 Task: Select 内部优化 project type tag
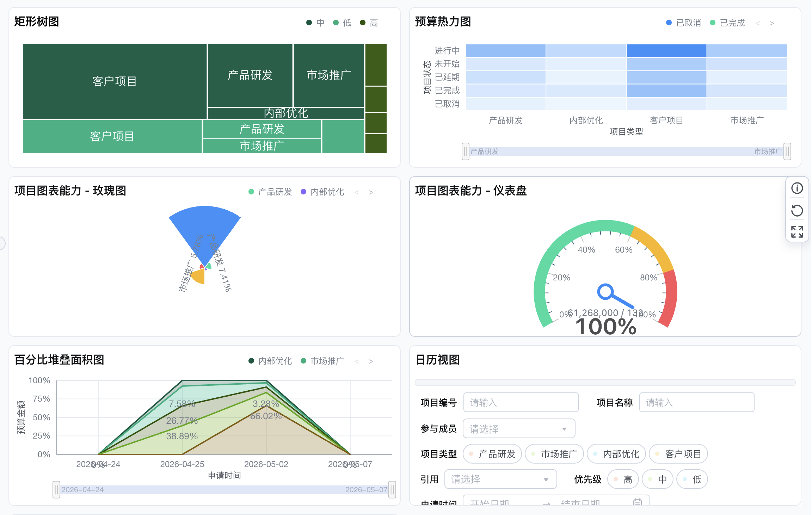(x=616, y=454)
